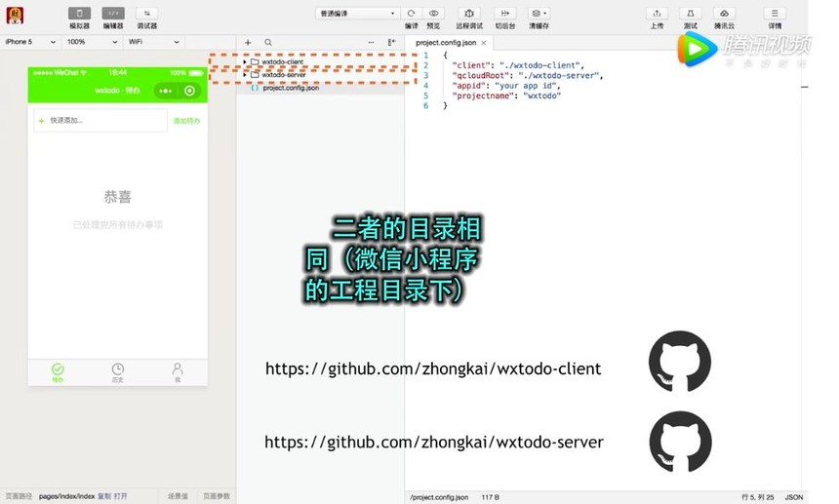The width and height of the screenshot is (839, 504).
Task: Switch to the 历史 history tab
Action: pos(118,372)
